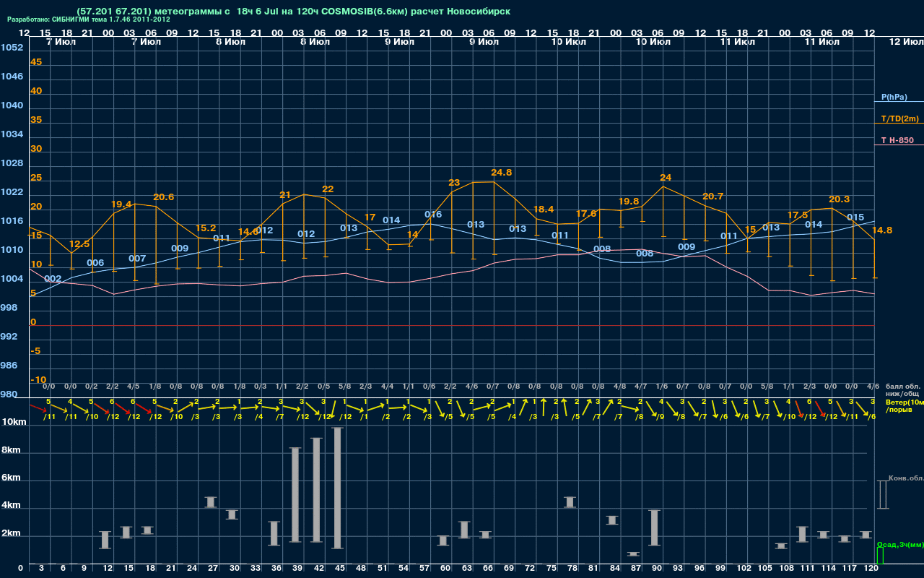Click the tallest cloud bar above hour 45
This screenshot has height=578, width=924.
(x=337, y=488)
